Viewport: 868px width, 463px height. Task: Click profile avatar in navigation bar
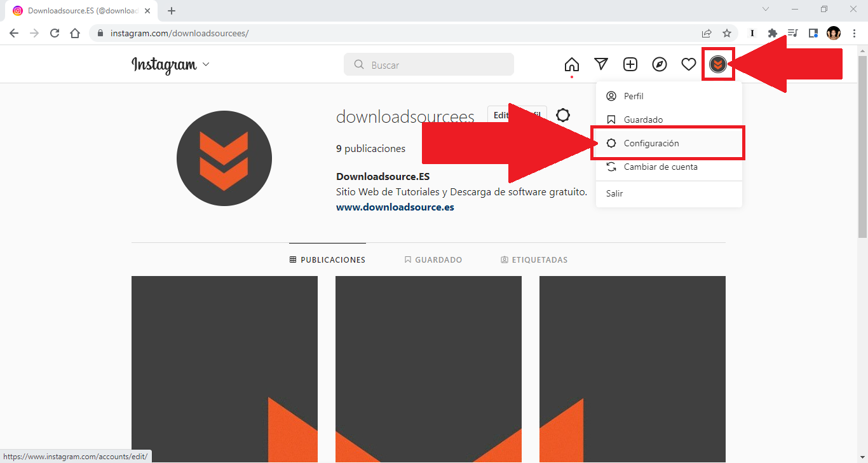point(718,64)
